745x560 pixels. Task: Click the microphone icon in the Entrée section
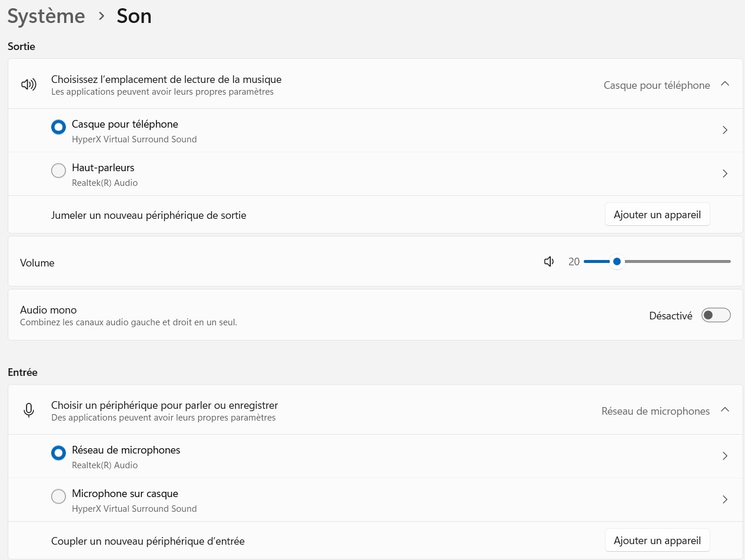pyautogui.click(x=28, y=411)
